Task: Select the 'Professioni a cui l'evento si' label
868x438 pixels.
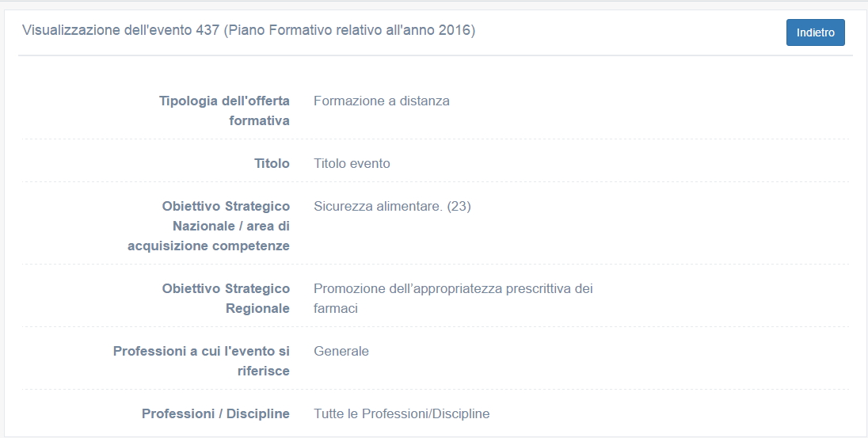Action: coord(201,351)
